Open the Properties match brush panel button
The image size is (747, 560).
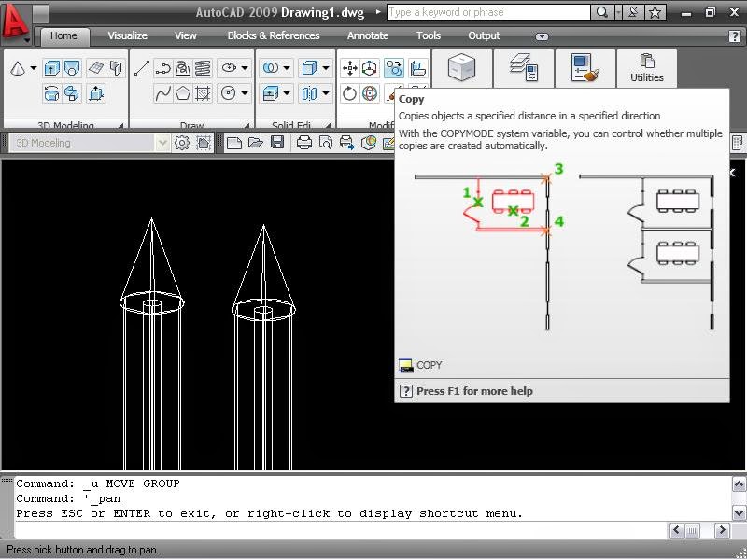pyautogui.click(x=585, y=68)
